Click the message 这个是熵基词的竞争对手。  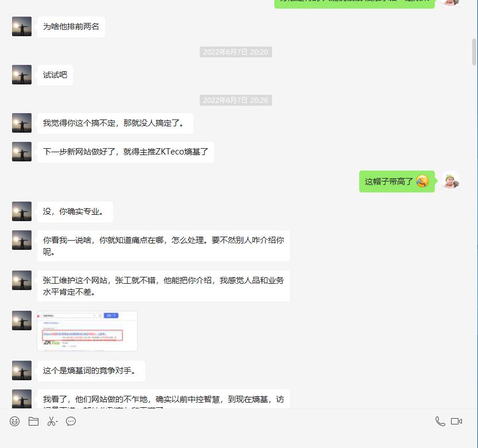pos(91,371)
